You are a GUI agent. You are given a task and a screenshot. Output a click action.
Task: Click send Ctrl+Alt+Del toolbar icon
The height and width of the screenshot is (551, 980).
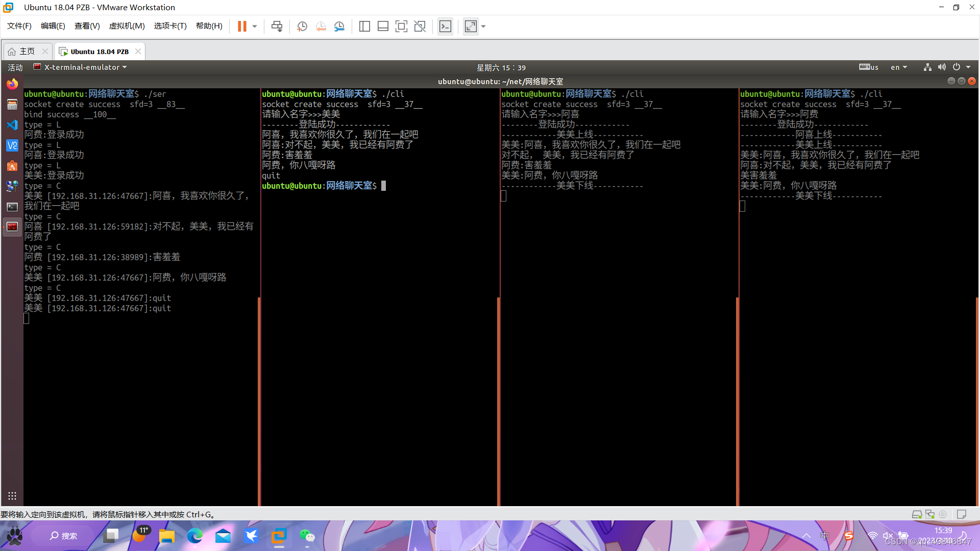(277, 26)
